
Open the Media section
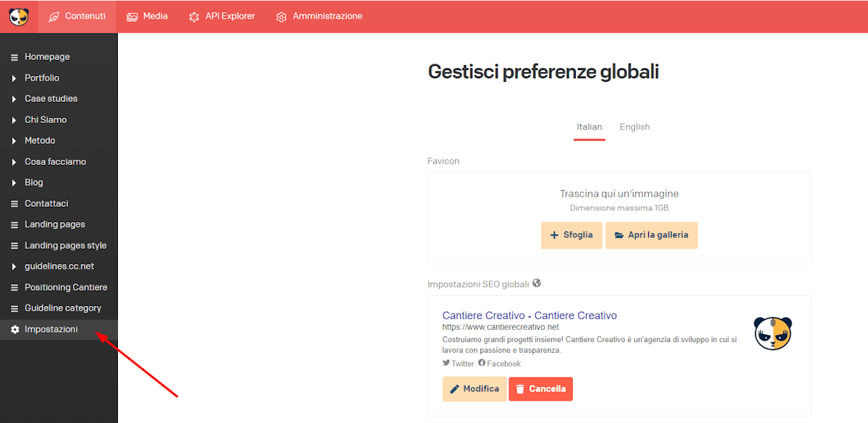(147, 17)
